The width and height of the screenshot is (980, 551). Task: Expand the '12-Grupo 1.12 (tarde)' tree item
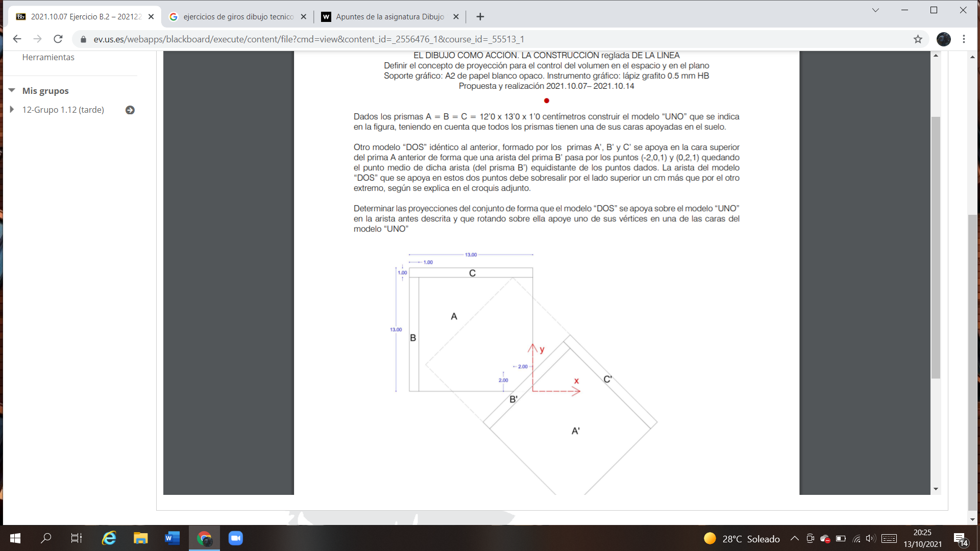coord(12,110)
